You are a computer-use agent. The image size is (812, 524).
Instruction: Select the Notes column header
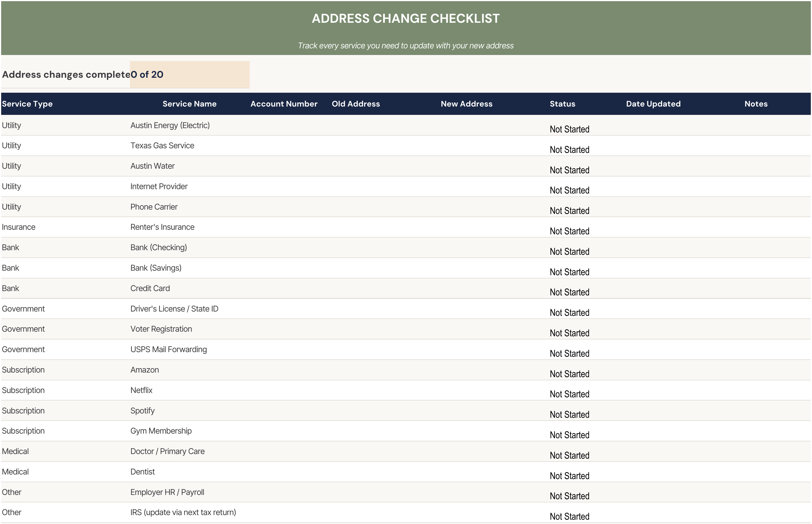pos(756,104)
